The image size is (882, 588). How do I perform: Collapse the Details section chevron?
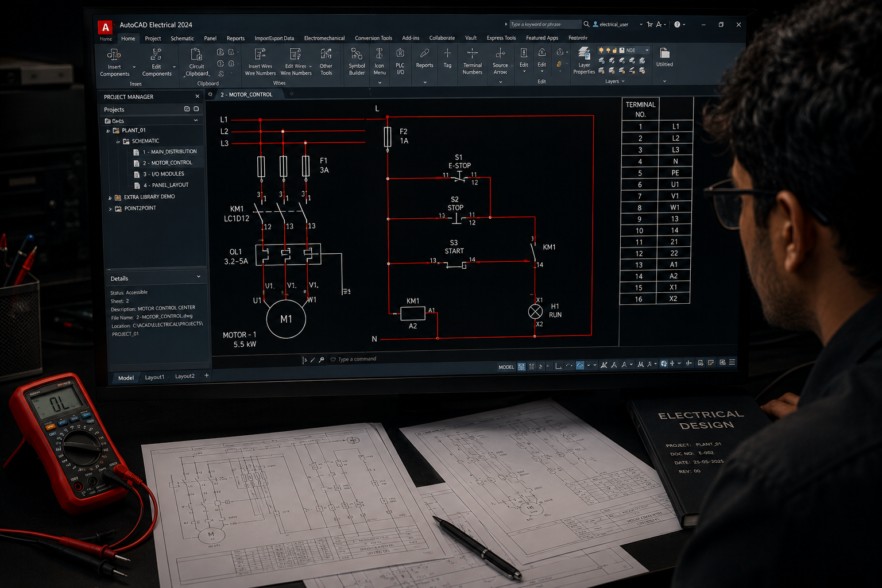(x=199, y=277)
